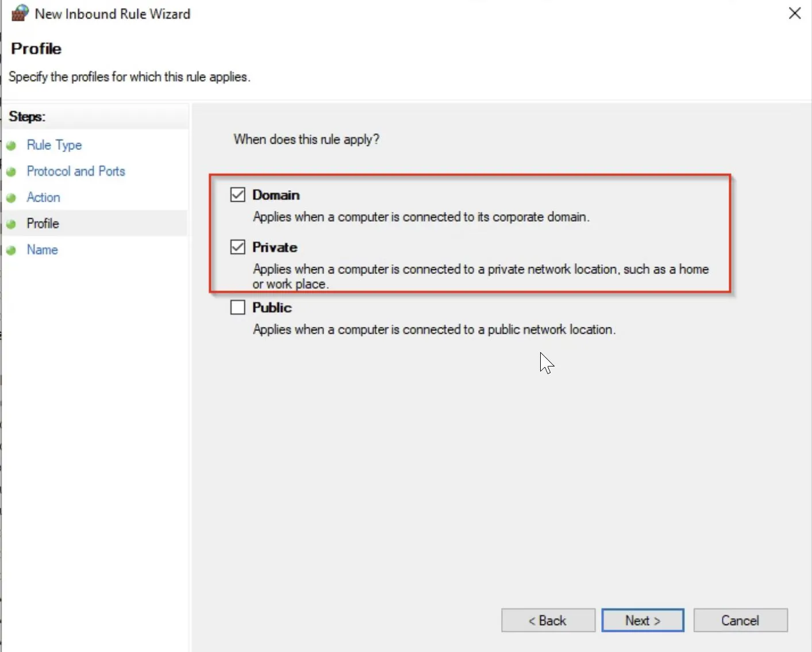The image size is (812, 652).
Task: Uncheck the Private profile checkbox
Action: [237, 247]
